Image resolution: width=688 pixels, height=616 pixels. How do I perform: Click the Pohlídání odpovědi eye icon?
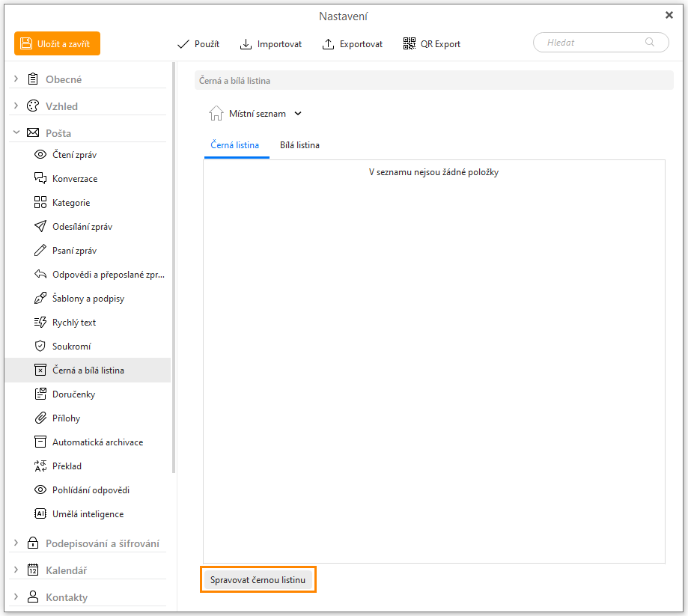click(40, 490)
